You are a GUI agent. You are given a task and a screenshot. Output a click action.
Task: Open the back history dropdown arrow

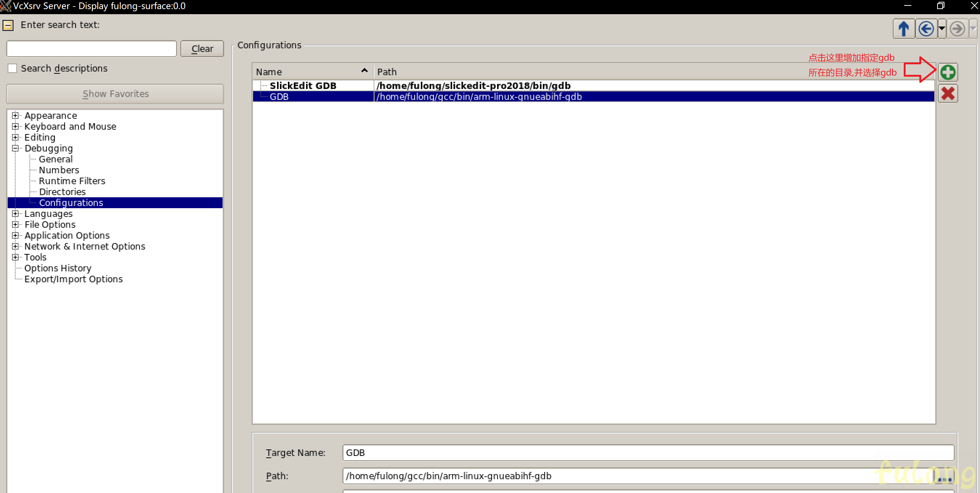(942, 29)
